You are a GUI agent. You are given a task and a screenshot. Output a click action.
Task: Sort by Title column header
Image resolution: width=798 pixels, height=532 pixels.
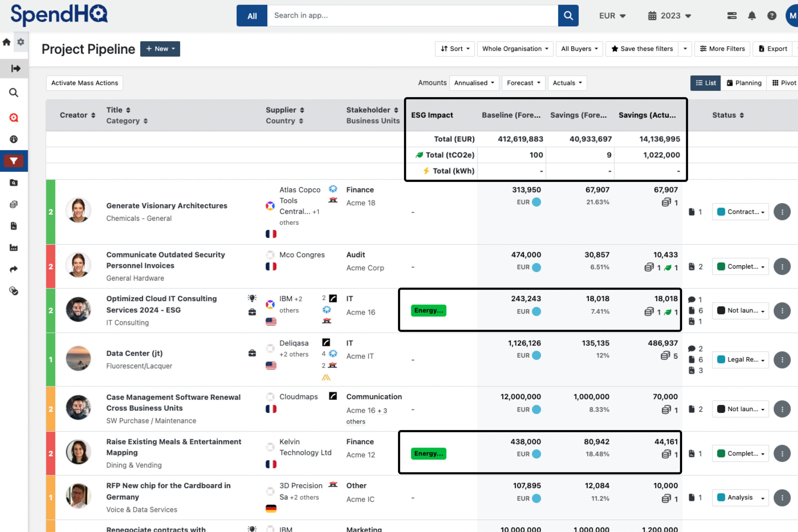pos(118,110)
